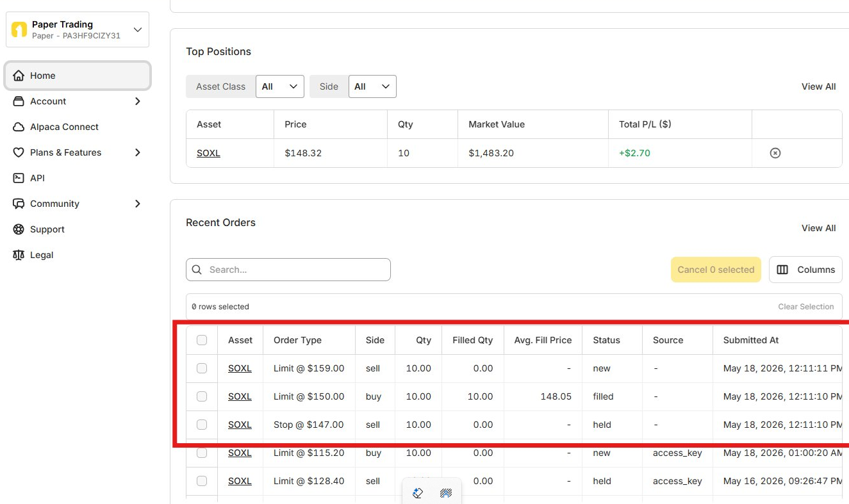Open the Columns button

[805, 270]
